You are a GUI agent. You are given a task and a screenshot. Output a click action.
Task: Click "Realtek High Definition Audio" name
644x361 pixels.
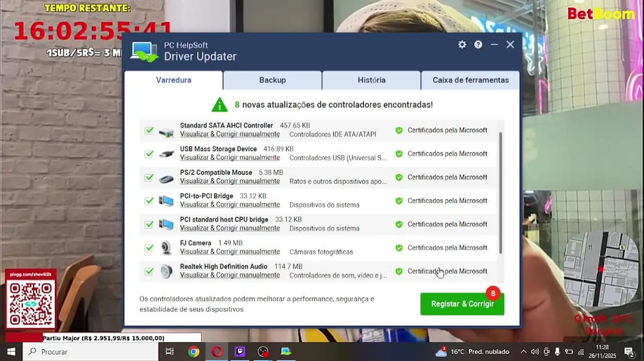click(224, 267)
